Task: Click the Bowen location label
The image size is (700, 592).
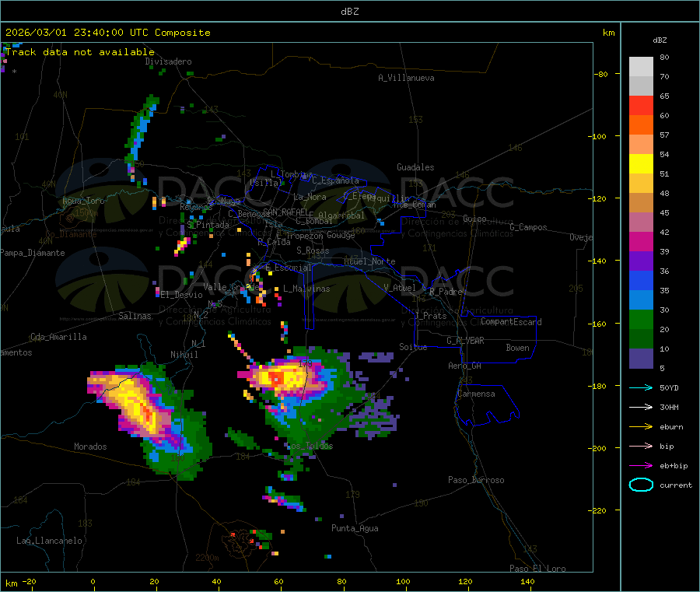Action: (x=518, y=348)
